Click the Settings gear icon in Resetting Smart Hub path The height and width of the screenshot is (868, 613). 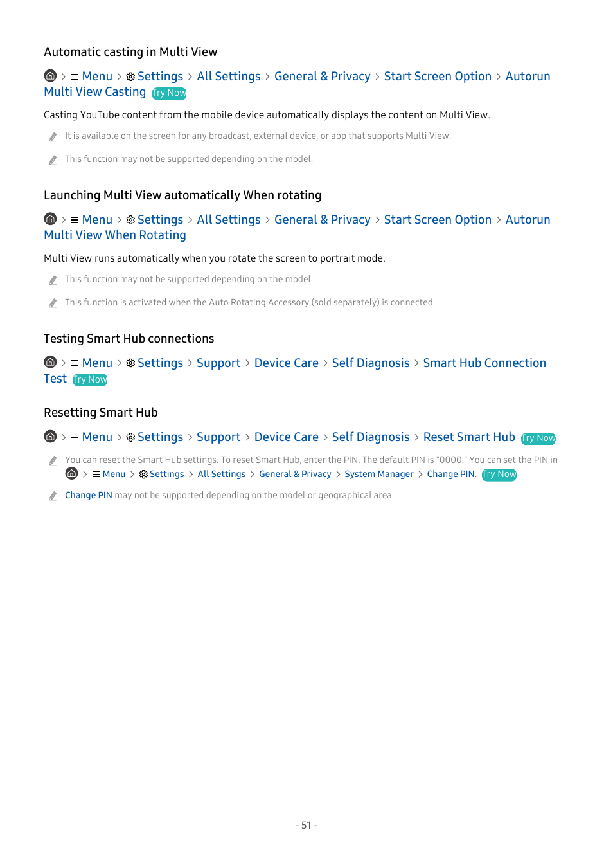(130, 437)
